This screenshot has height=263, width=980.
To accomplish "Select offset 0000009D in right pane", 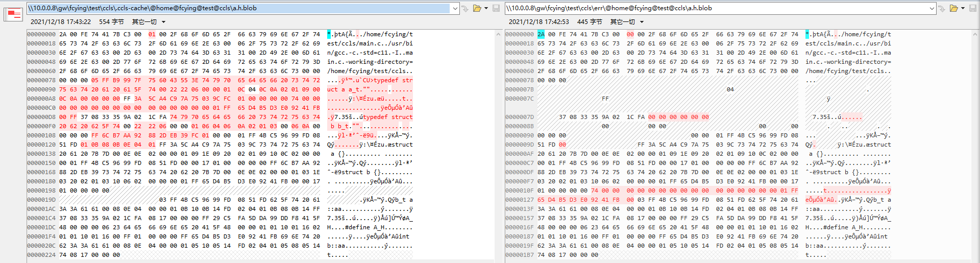I will (x=520, y=145).
